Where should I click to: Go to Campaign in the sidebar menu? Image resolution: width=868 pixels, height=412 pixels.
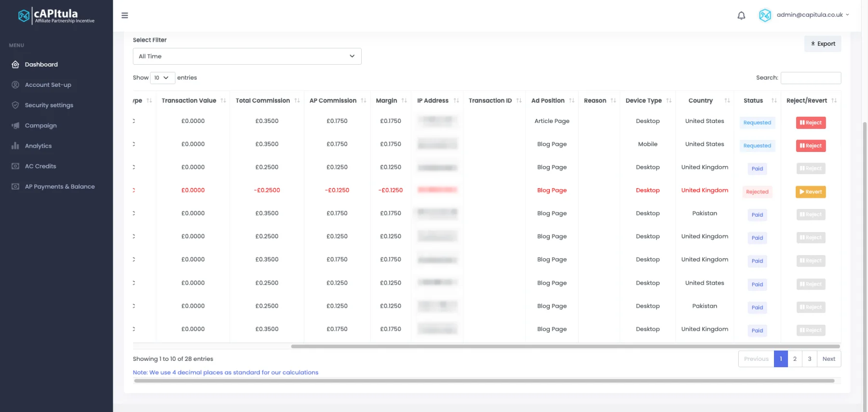click(x=41, y=125)
